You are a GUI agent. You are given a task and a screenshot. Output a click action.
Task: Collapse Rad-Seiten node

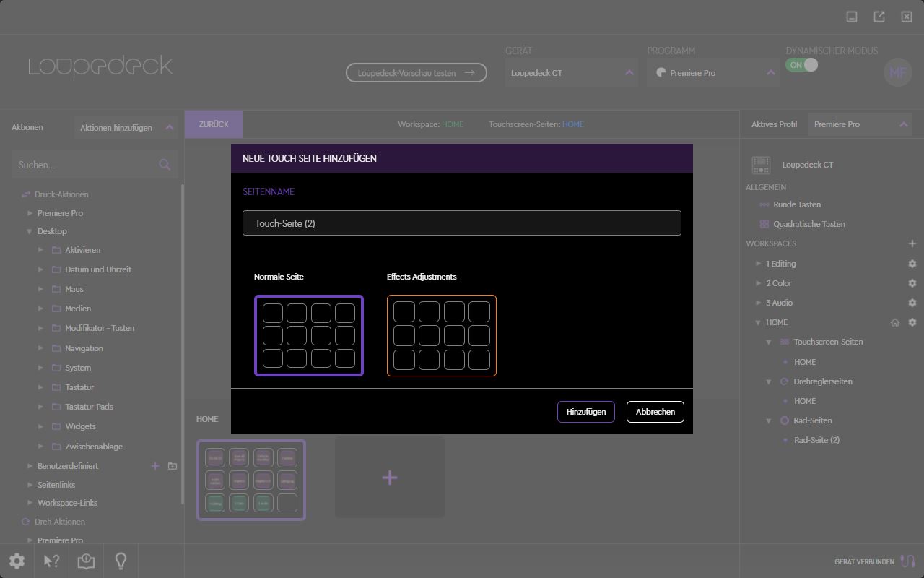769,420
